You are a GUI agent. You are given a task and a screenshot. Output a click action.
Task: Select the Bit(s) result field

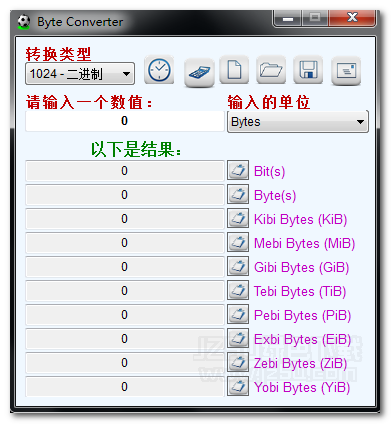point(125,171)
